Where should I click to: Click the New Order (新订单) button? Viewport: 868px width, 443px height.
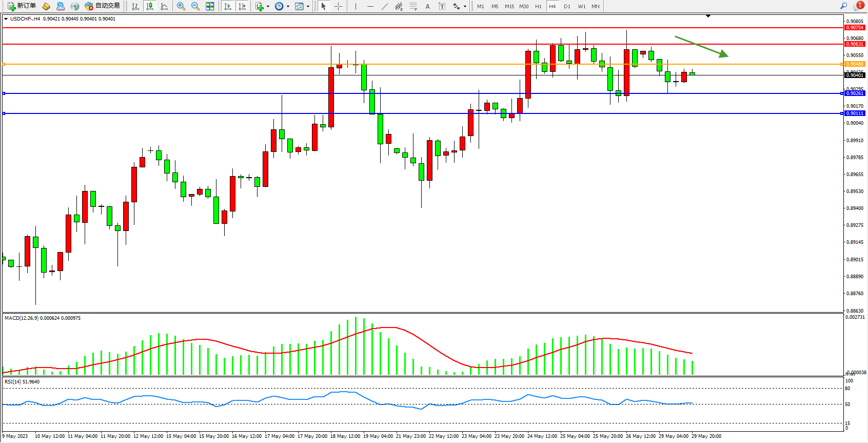(x=22, y=6)
